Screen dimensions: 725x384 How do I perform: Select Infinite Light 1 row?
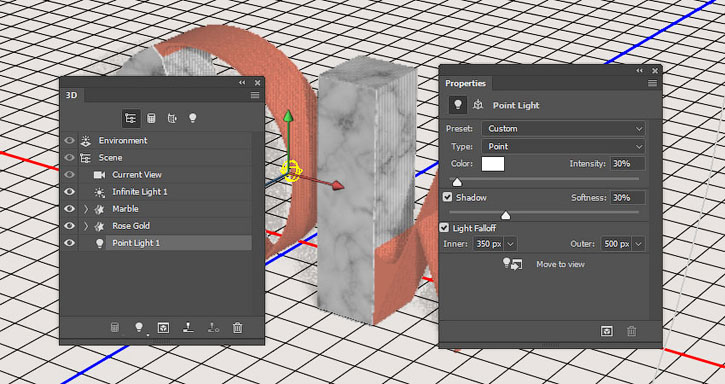pyautogui.click(x=165, y=192)
